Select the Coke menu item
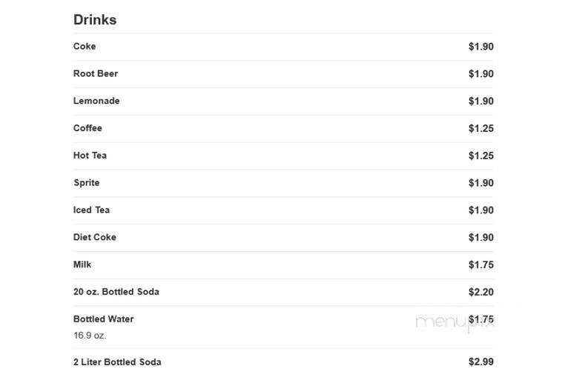The width and height of the screenshot is (588, 383). [85, 47]
